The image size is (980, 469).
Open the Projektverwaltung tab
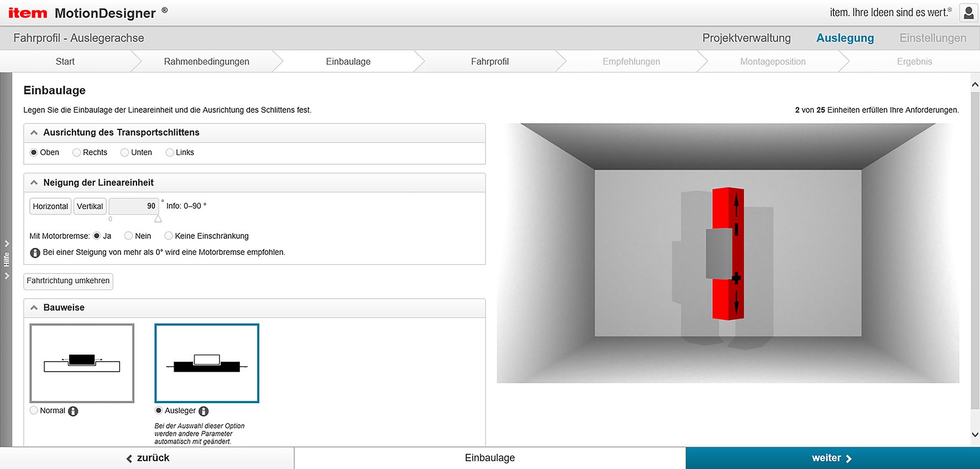[x=746, y=38]
